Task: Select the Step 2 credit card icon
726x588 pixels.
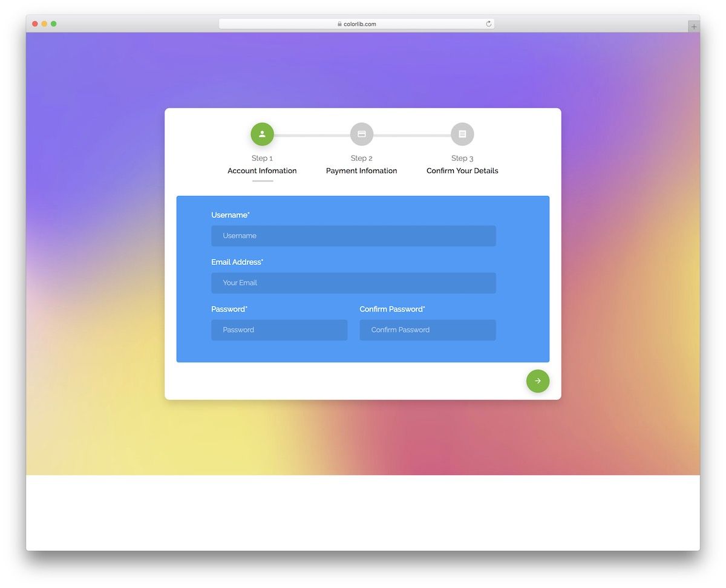Action: [x=362, y=134]
